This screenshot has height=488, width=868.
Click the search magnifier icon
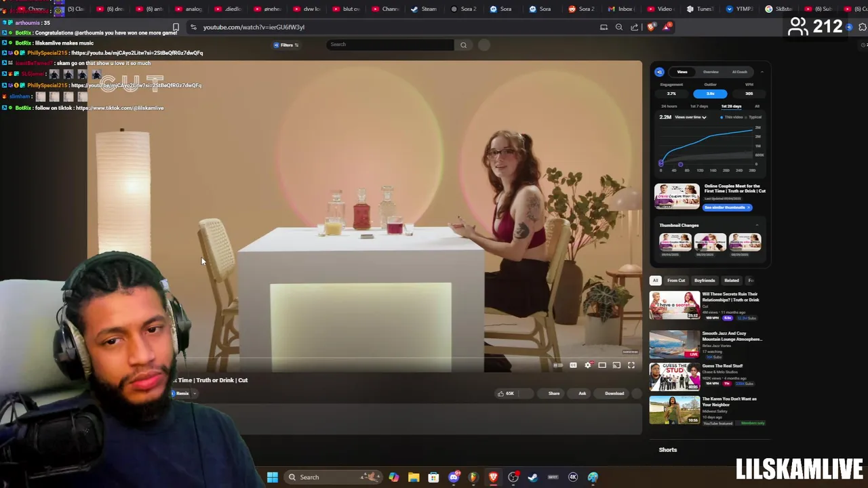click(463, 45)
